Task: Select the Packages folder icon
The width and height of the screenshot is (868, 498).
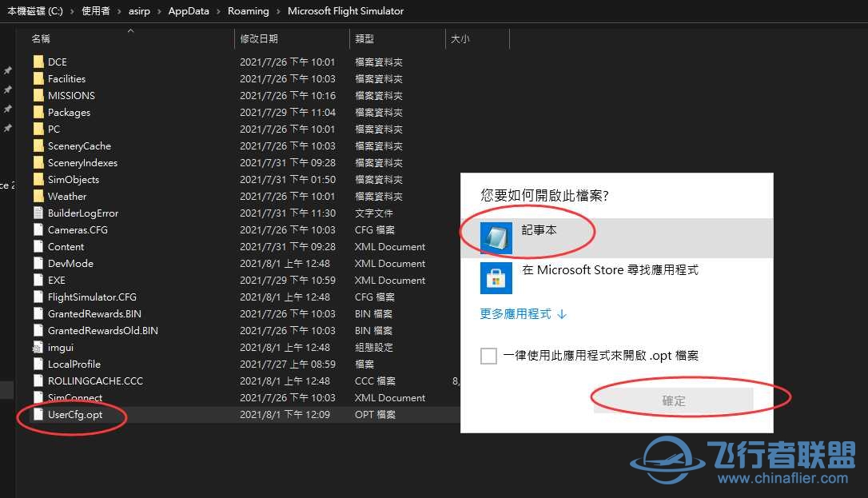Action: point(38,113)
